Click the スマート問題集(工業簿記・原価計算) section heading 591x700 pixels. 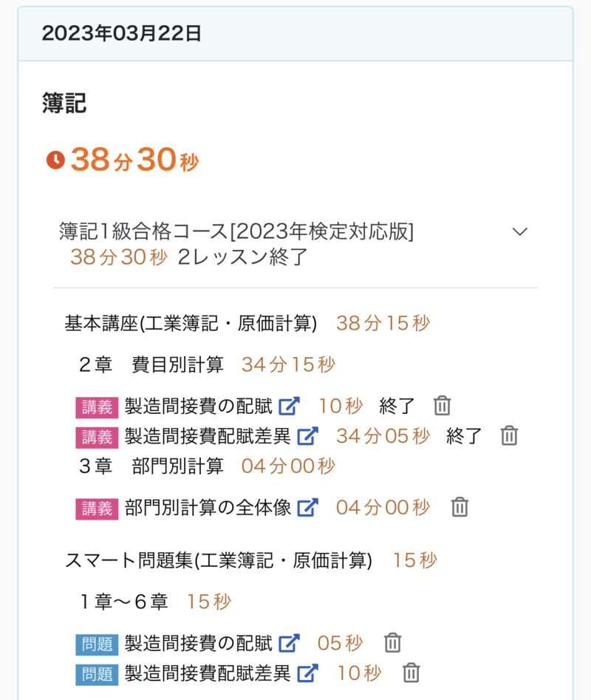[219, 561]
